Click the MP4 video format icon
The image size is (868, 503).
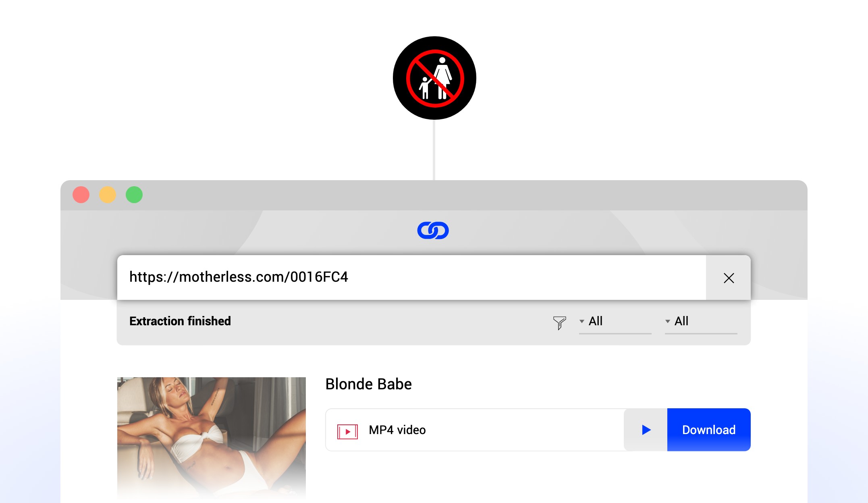click(x=348, y=430)
